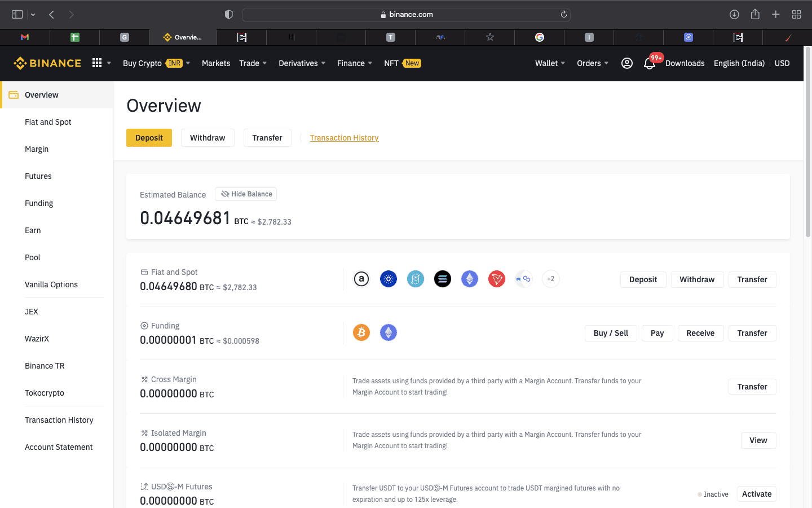The height and width of the screenshot is (508, 812).
Task: Click the Safari address bar
Action: (x=406, y=15)
